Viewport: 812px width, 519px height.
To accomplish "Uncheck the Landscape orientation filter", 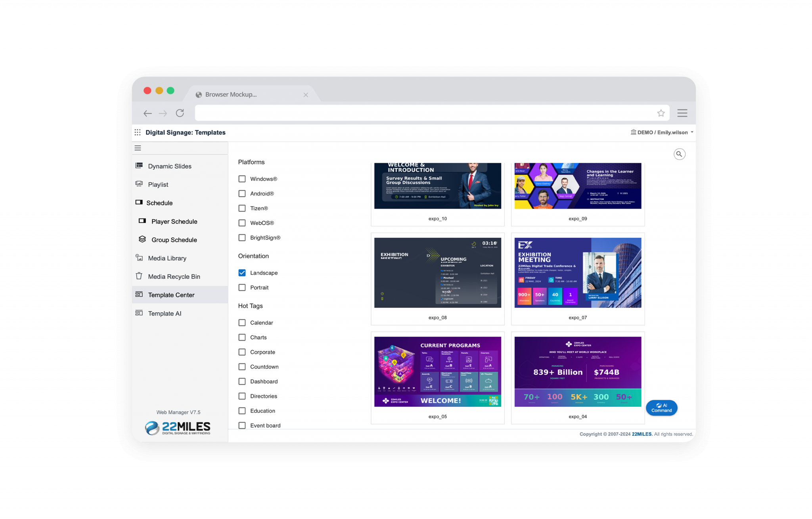I will 242,273.
